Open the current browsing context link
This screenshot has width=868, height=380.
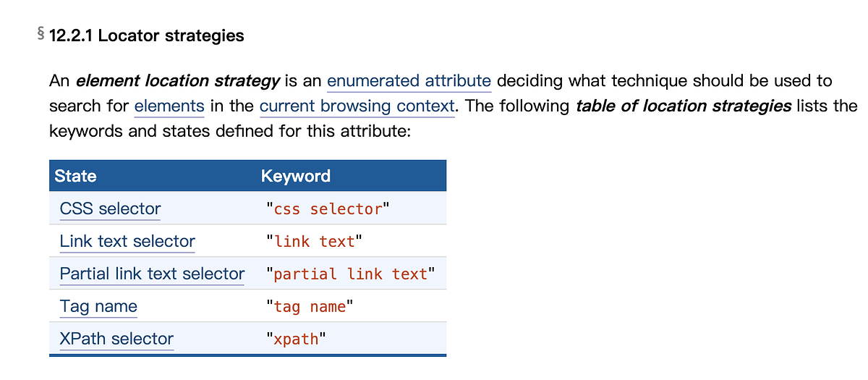[357, 106]
